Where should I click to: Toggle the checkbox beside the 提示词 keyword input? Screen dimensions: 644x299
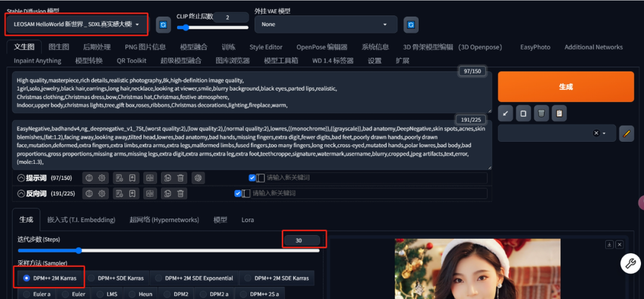(252, 178)
